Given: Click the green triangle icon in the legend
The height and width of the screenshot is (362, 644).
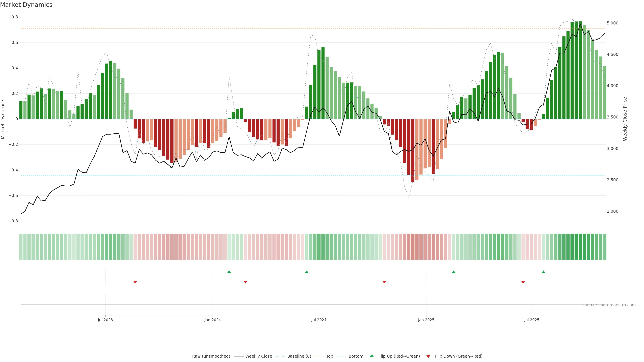Looking at the screenshot, I should [372, 356].
